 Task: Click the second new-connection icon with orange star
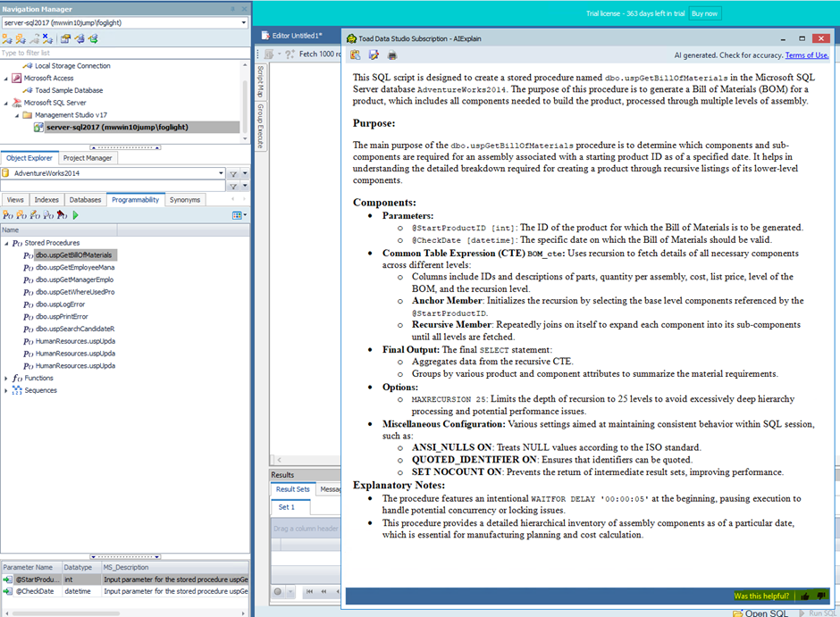point(21,38)
